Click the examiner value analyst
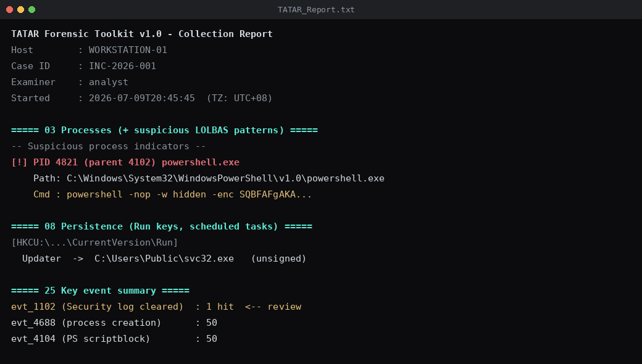This screenshot has height=364, width=642. (x=109, y=82)
